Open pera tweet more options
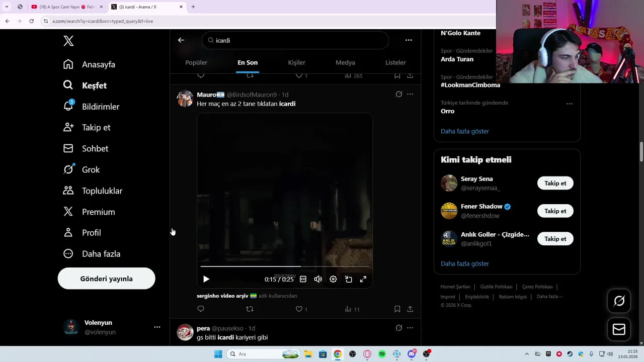Screen dimensions: 644x362 pyautogui.click(x=410, y=328)
